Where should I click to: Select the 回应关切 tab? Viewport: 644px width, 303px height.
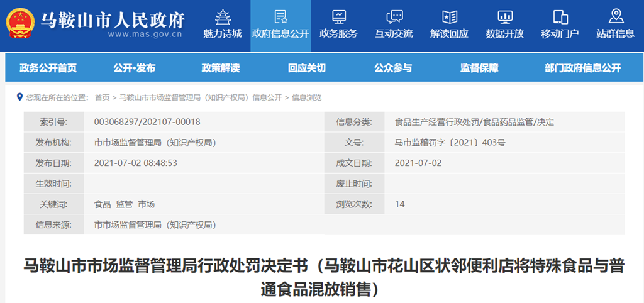point(307,68)
